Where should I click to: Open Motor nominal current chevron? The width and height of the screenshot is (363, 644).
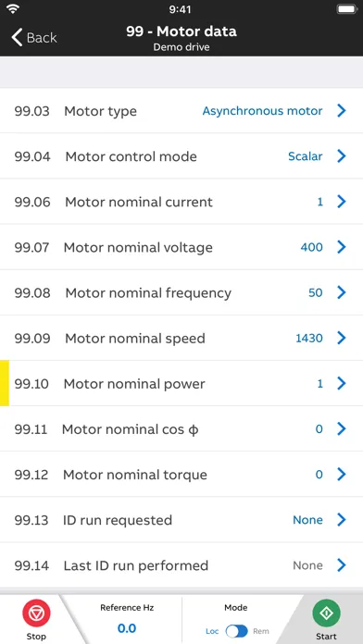(342, 202)
